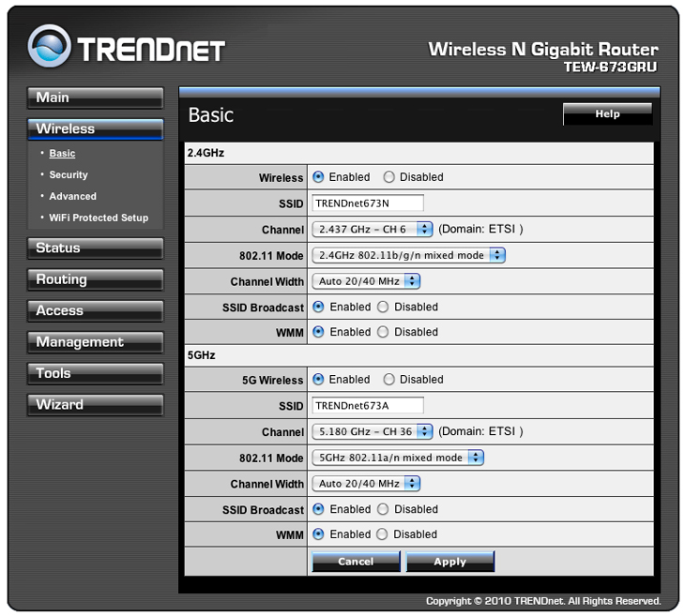
Task: Click the Apply button
Action: 449,562
